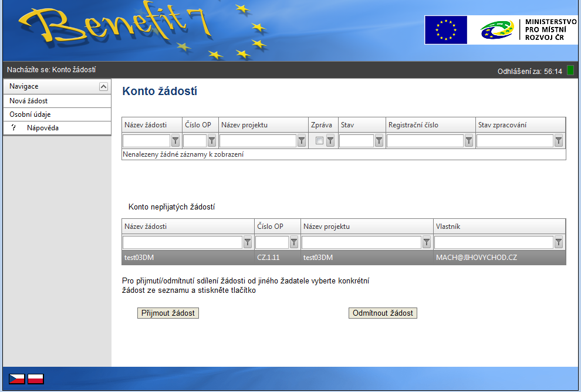Sort by Číslo OP header in lower table

tap(278, 227)
